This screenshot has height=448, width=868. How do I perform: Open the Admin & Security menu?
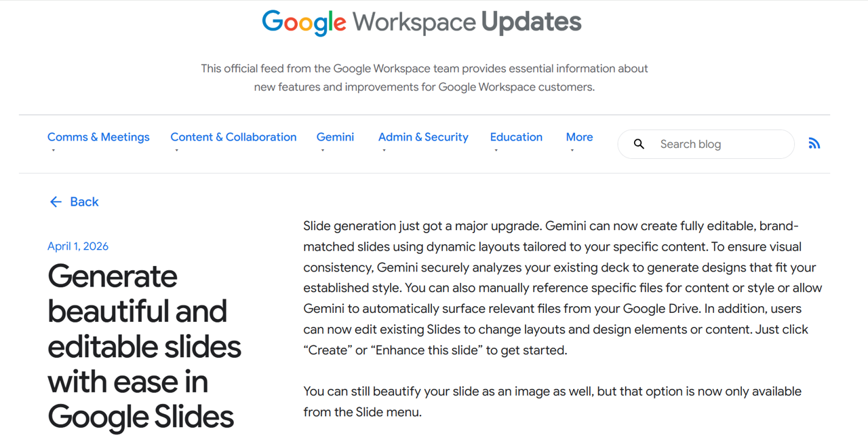(423, 137)
